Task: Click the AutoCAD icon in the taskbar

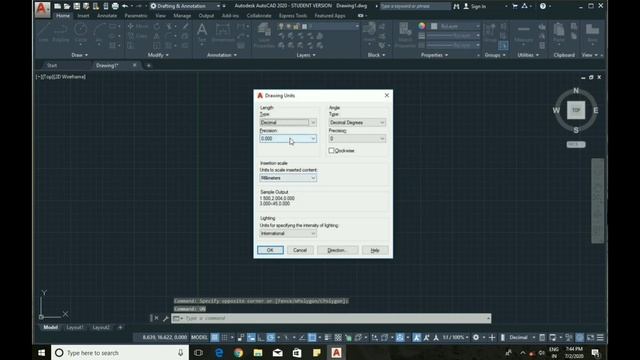Action: (x=336, y=353)
